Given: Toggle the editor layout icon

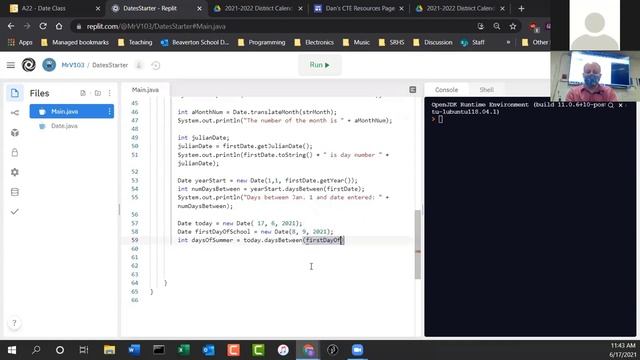Looking at the screenshot, I should [x=413, y=89].
